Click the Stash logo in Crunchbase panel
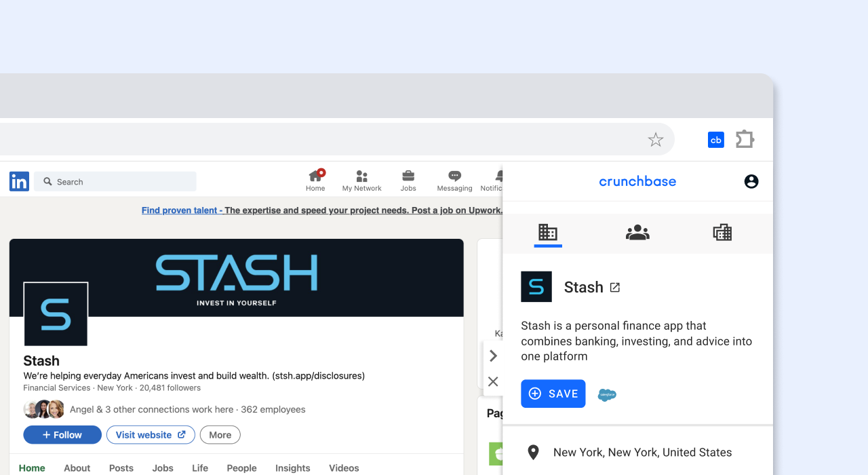 tap(536, 286)
